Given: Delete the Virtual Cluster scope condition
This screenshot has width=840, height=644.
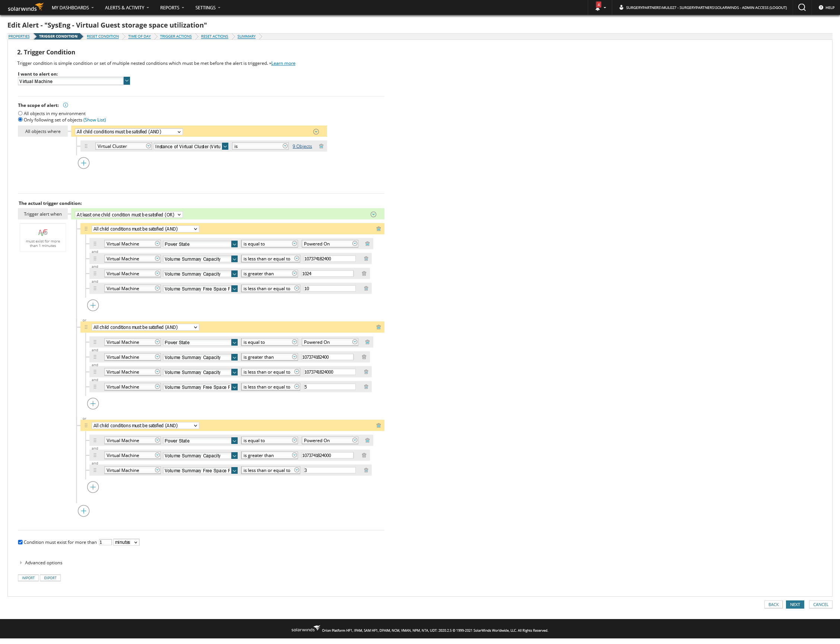Looking at the screenshot, I should [x=321, y=146].
